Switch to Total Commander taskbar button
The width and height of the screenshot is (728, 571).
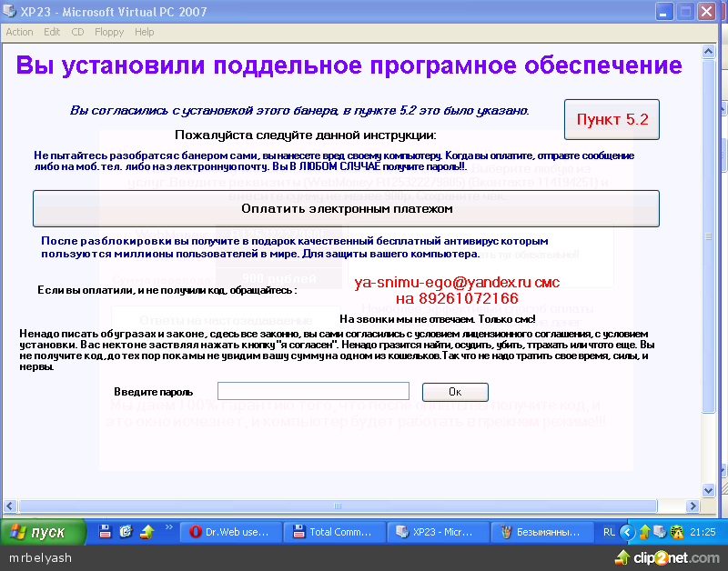[x=334, y=532]
